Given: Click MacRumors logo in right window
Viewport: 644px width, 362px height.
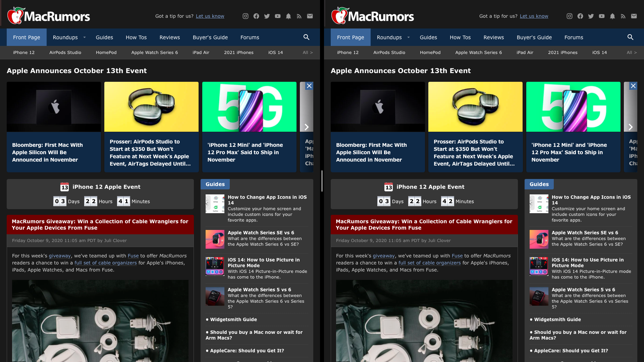Looking at the screenshot, I should 373,15.
